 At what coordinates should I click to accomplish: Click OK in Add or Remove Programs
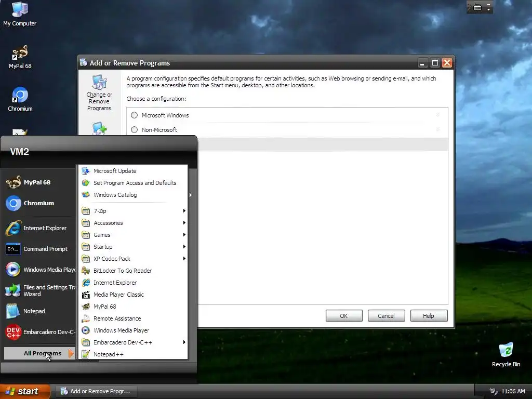coord(344,316)
